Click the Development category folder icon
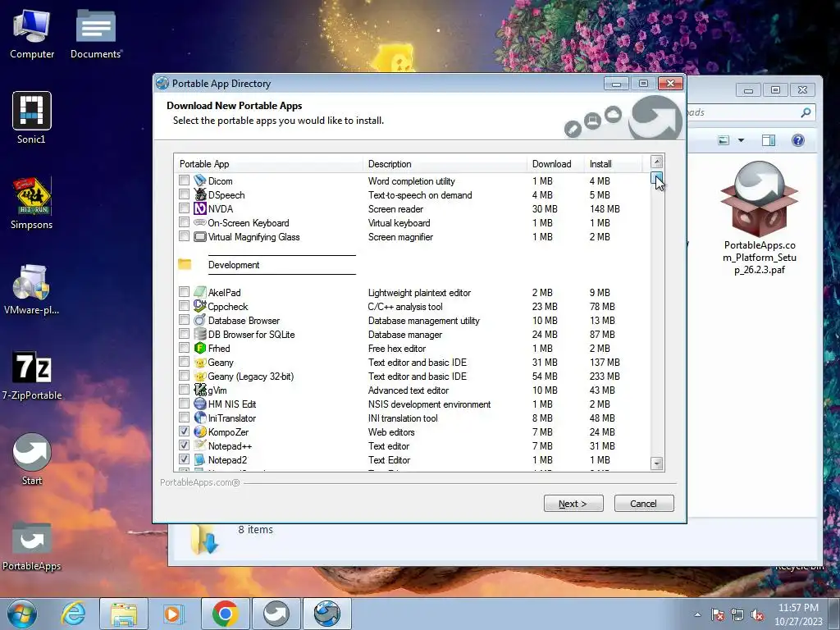Viewport: 840px width, 630px height. click(x=185, y=264)
